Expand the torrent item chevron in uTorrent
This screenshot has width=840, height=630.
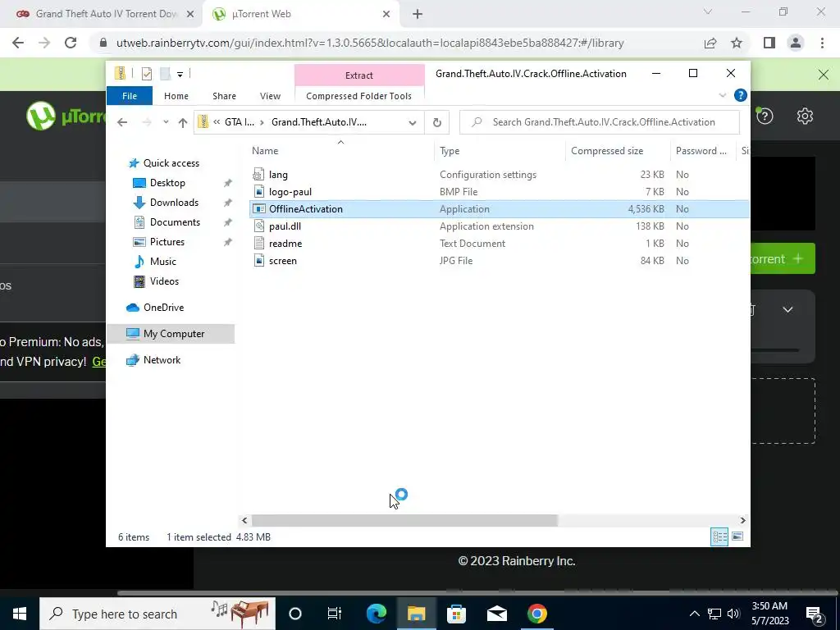[787, 309]
